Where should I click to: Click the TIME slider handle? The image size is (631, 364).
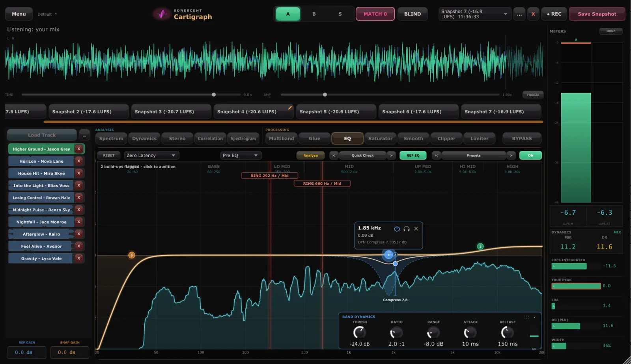[214, 95]
